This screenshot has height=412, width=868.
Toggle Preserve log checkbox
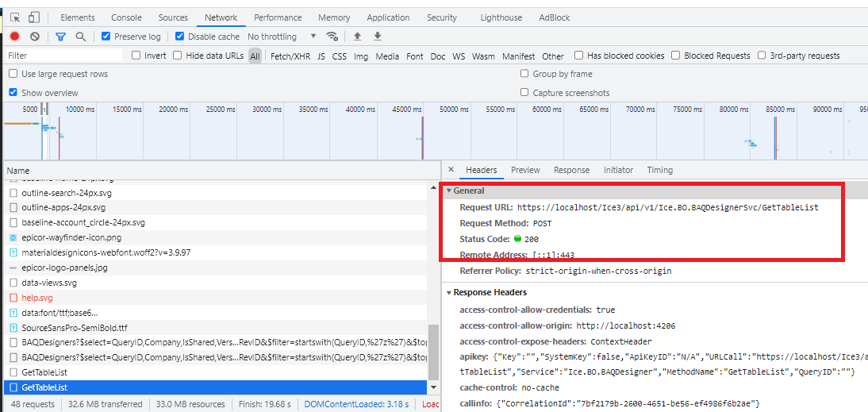[106, 37]
